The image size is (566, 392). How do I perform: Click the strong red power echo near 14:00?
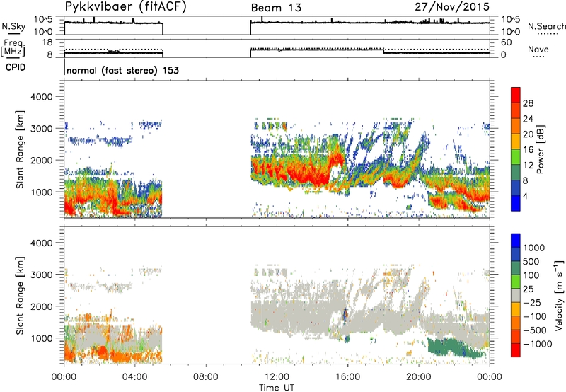pyautogui.click(x=311, y=173)
